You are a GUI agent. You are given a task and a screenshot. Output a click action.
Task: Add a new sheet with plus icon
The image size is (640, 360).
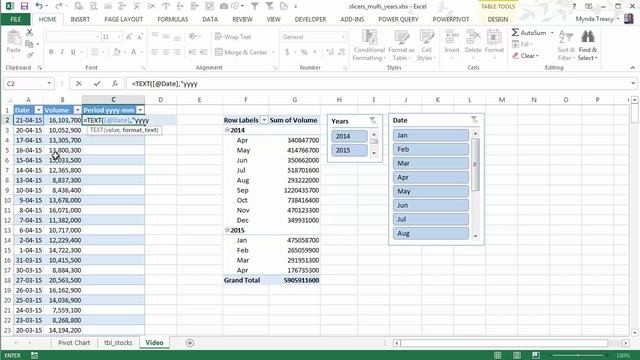(190, 343)
